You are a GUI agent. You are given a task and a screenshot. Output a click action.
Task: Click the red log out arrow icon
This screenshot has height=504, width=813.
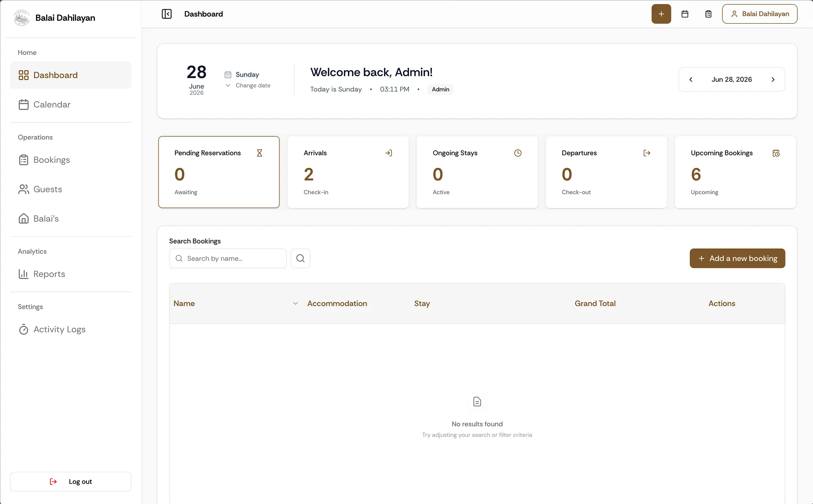(x=53, y=482)
